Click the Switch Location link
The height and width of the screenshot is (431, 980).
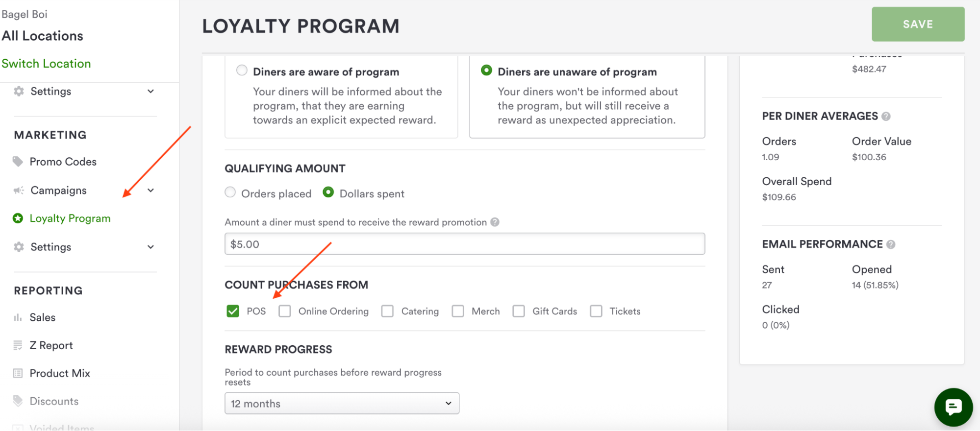click(x=46, y=64)
